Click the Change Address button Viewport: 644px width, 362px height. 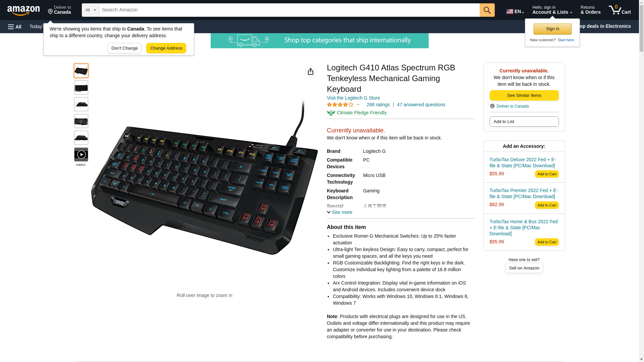(166, 48)
